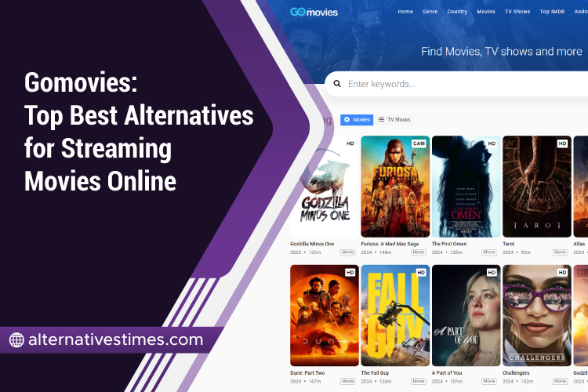Click the '2024 • 167m' text under Dune
This screenshot has height=392, width=588.
[x=306, y=382]
